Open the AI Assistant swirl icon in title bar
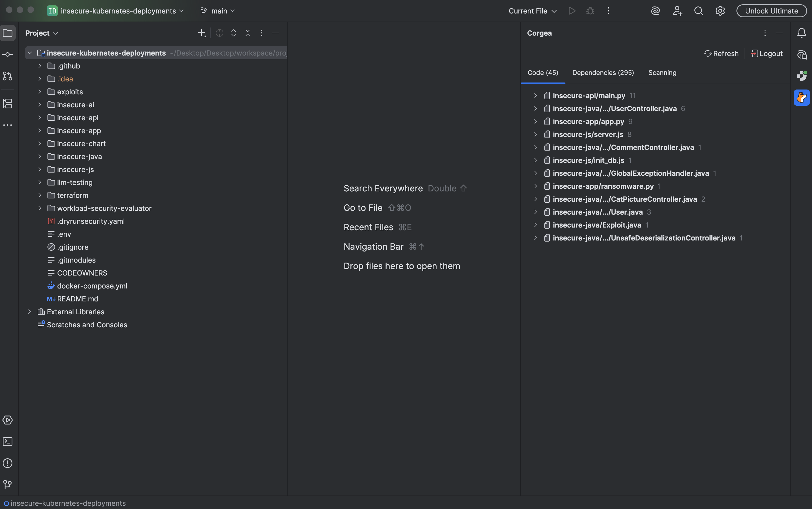 (x=655, y=11)
